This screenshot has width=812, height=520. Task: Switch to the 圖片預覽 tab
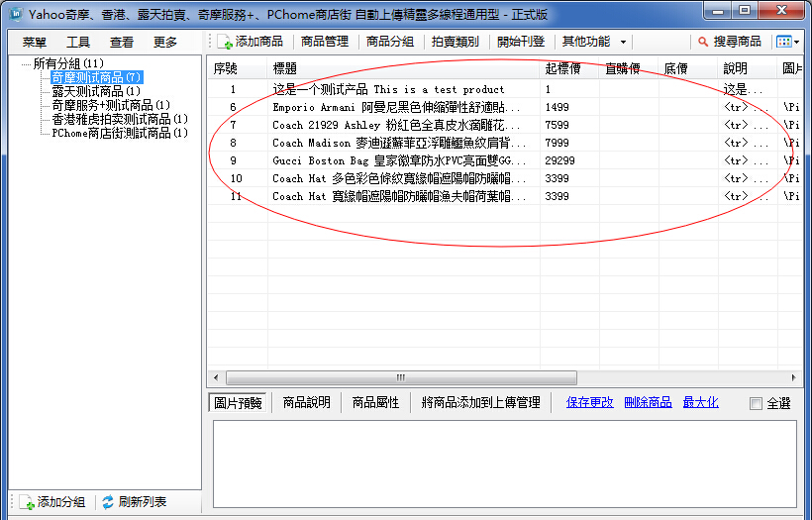238,403
